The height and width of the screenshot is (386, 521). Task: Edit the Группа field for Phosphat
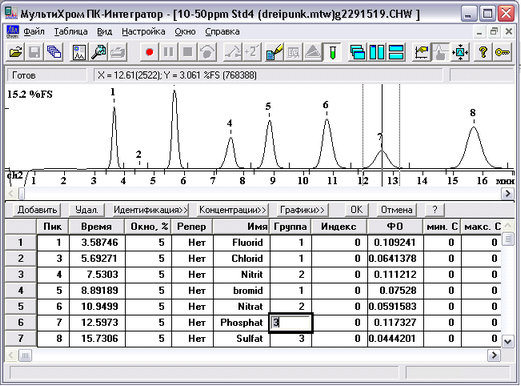(290, 323)
